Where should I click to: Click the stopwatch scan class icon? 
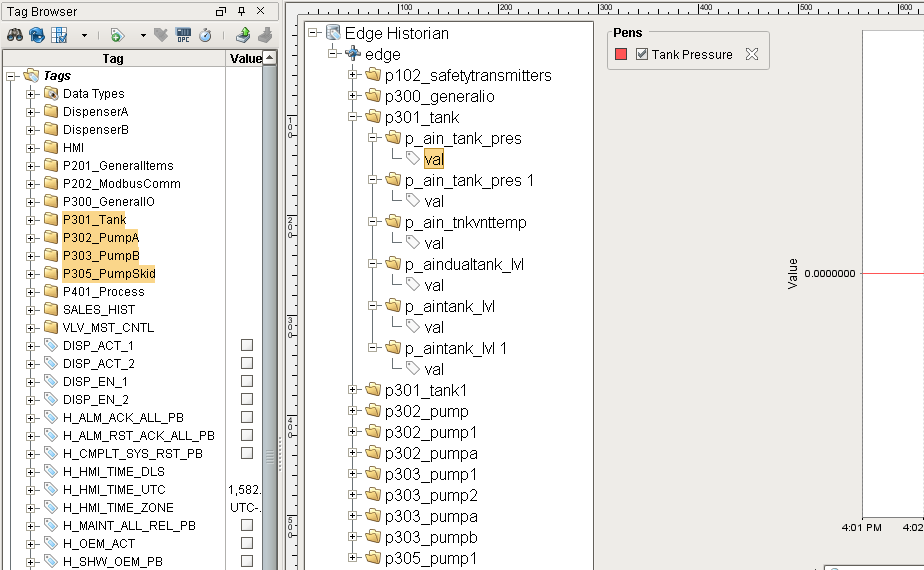[205, 35]
